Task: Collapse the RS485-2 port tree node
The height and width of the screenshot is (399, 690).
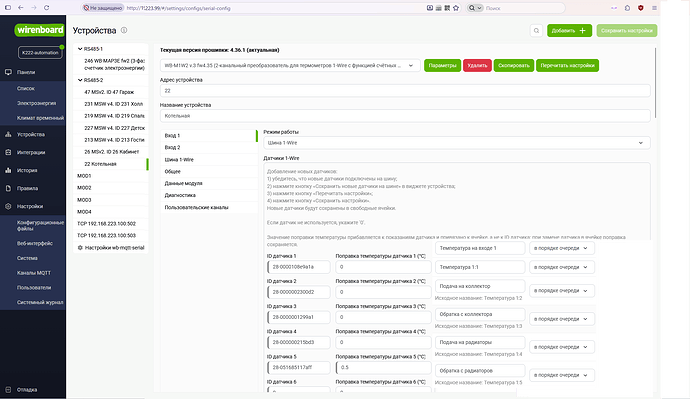Action: coord(80,80)
